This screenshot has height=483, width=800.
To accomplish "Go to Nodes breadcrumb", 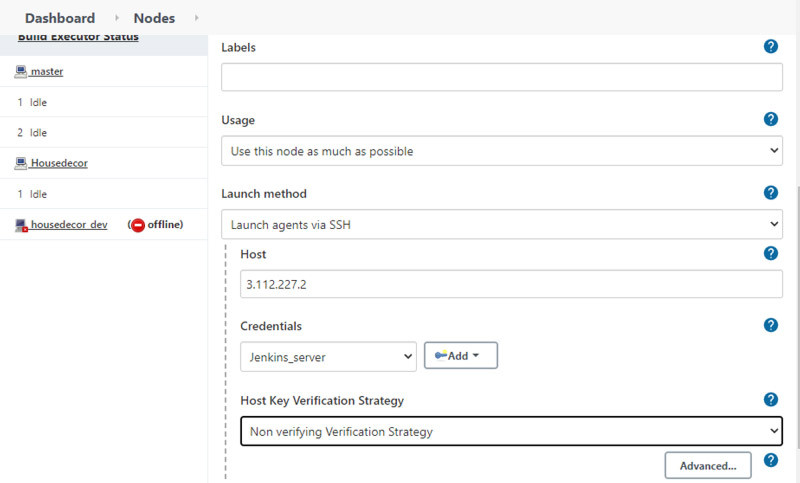I will pos(154,18).
